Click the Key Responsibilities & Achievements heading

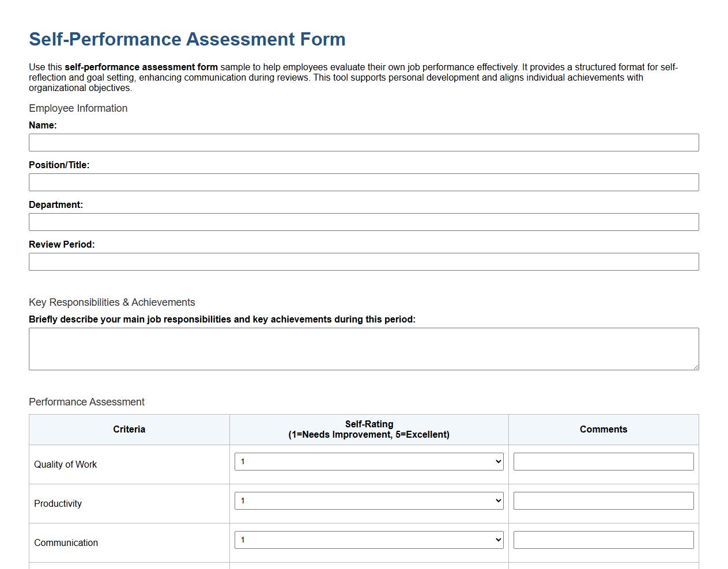[x=112, y=302]
